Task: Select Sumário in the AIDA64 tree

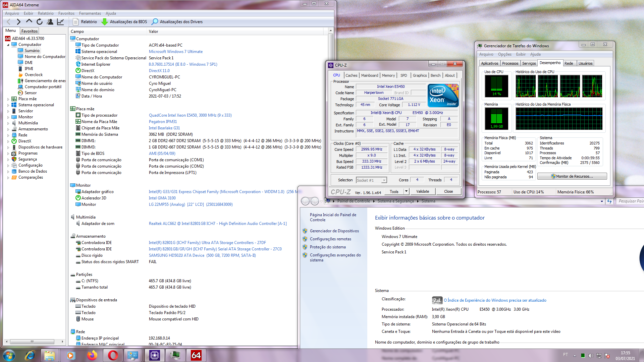Action: point(32,51)
